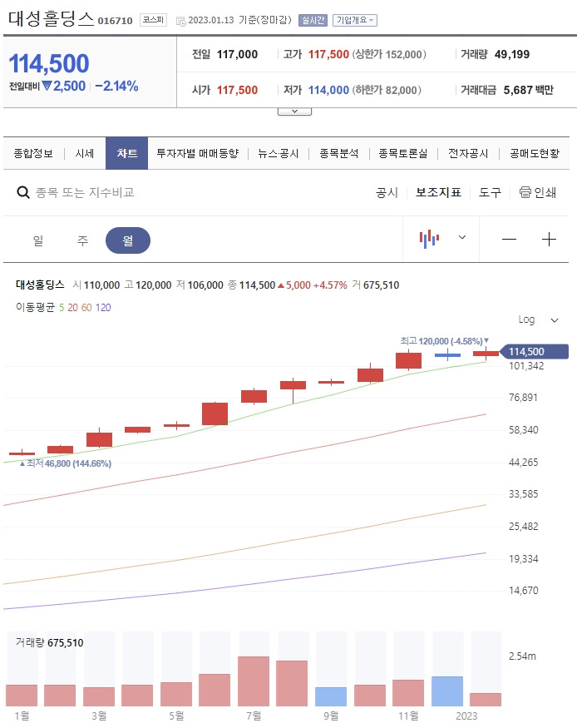Click the 대성홀딩스 page title

(52, 18)
